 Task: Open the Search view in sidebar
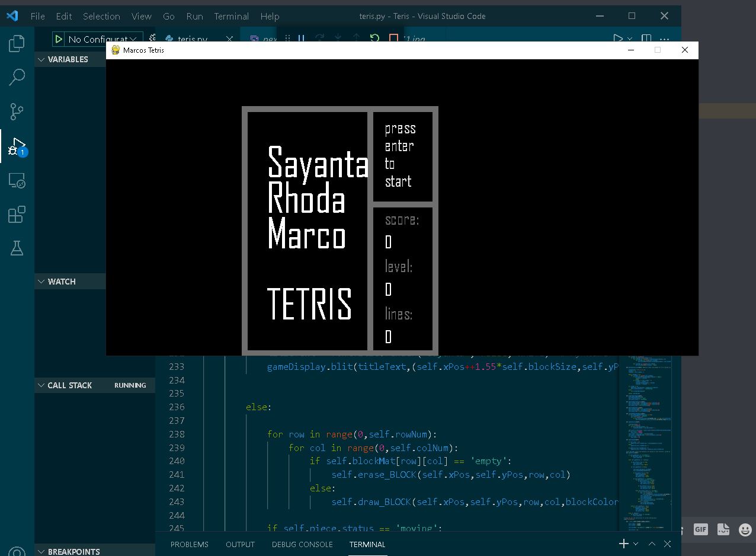pos(17,77)
